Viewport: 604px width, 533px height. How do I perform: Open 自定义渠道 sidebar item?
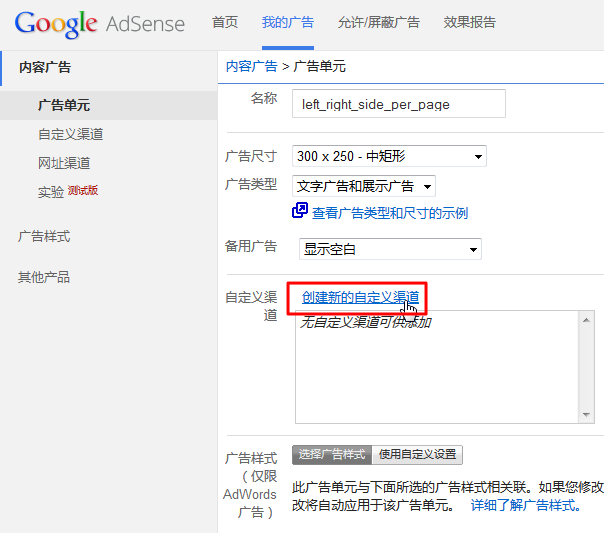(x=70, y=134)
